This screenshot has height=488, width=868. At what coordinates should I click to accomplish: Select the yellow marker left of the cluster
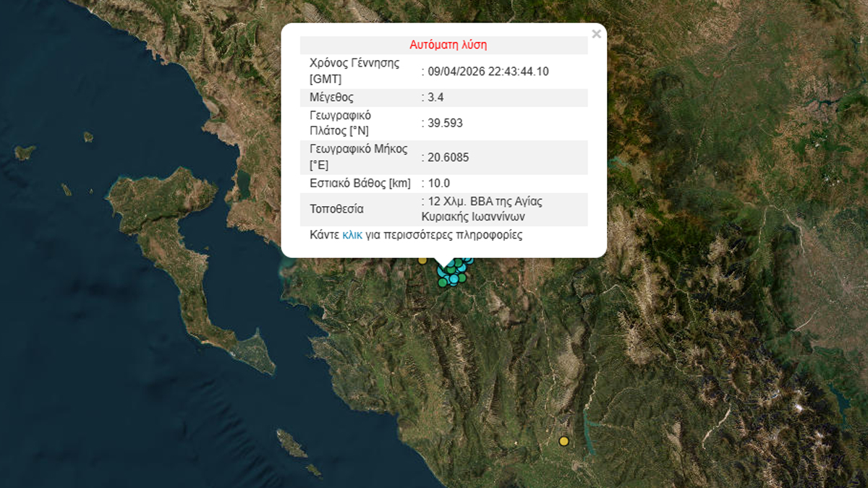pos(422,260)
